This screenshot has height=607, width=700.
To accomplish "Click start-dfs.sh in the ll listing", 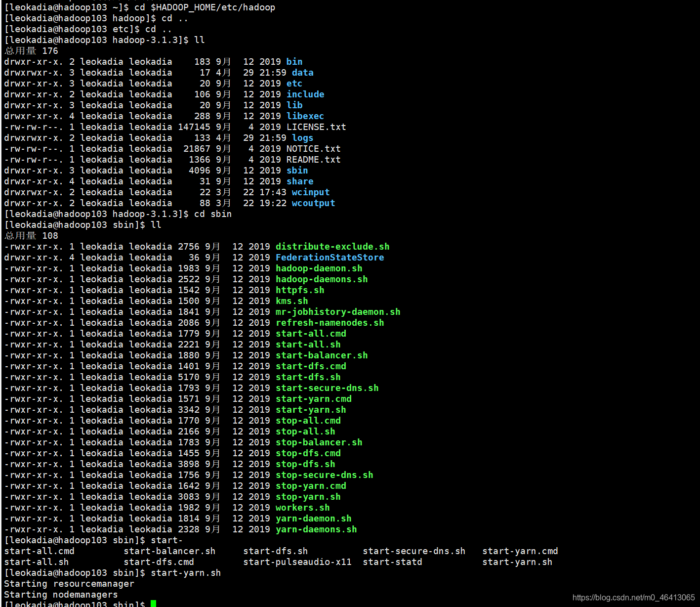I will (x=308, y=377).
